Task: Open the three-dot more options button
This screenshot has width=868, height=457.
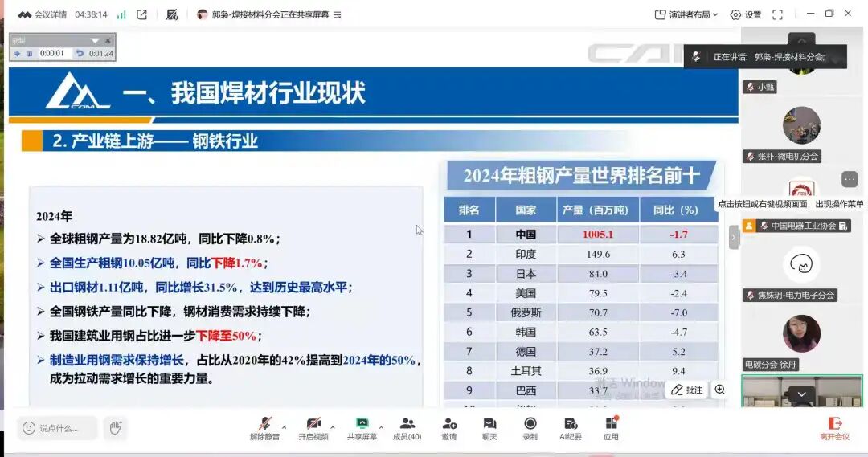Action: [x=850, y=179]
